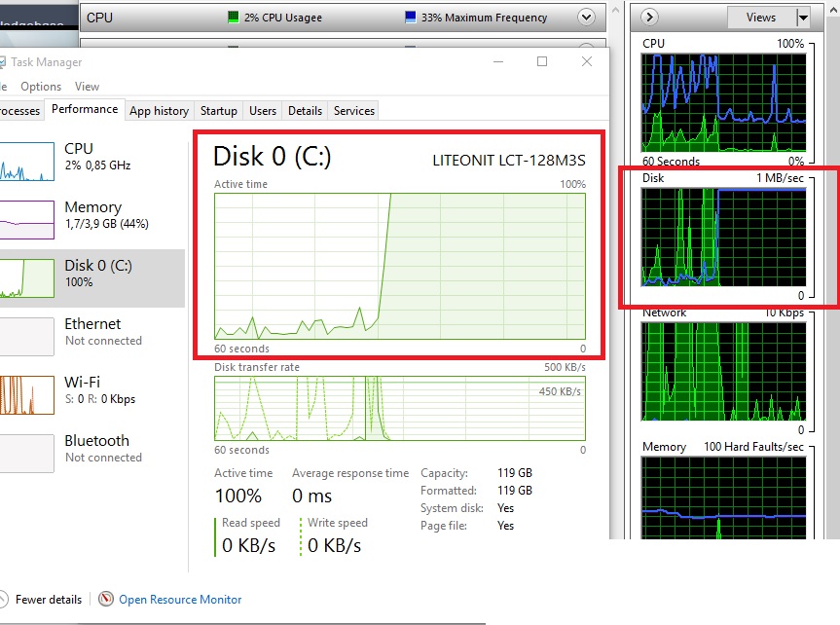Switch to the Processes tab
The width and height of the screenshot is (840, 625).
19,110
